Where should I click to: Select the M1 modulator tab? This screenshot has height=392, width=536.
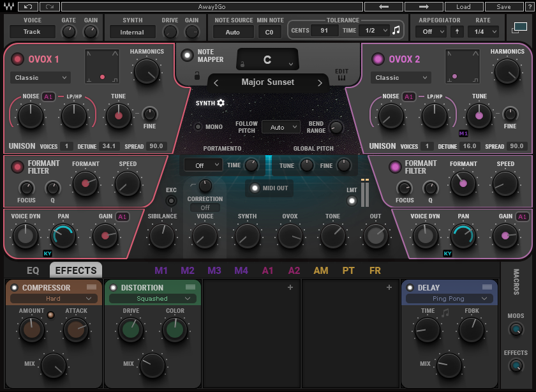coord(161,271)
